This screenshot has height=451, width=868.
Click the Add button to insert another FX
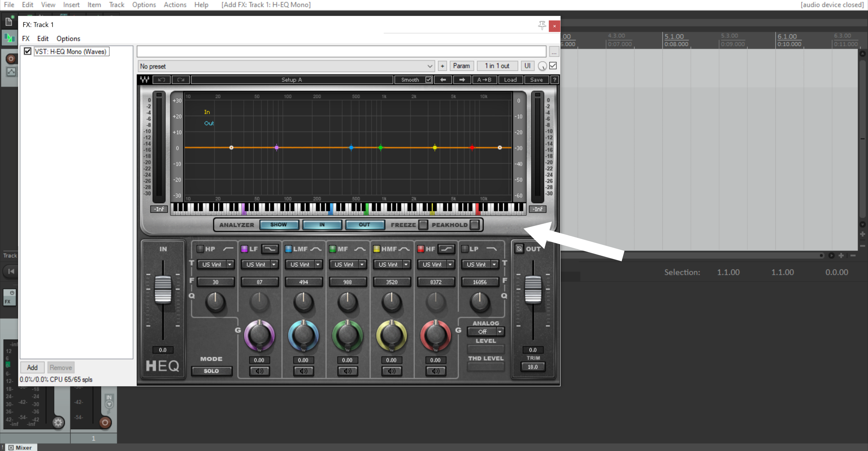(32, 367)
